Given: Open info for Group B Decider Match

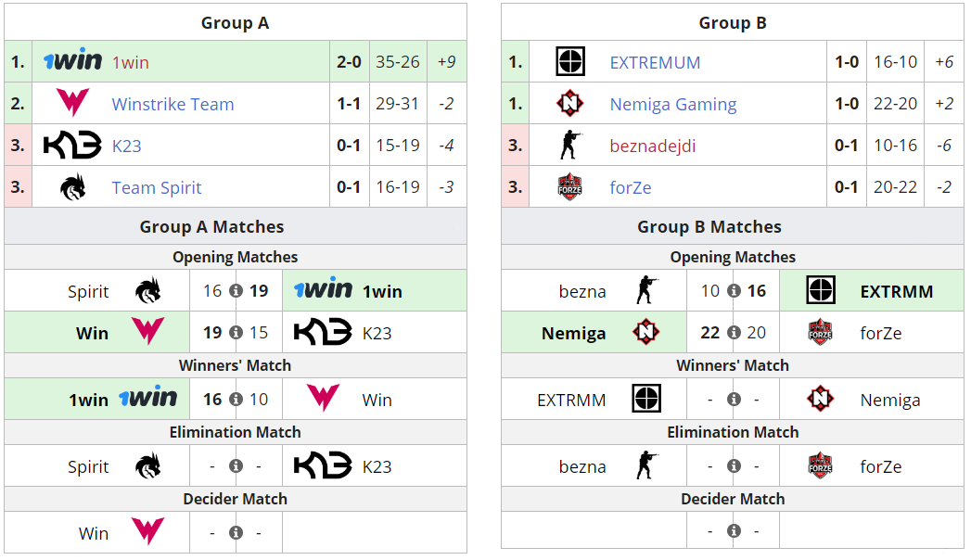Looking at the screenshot, I should (734, 531).
